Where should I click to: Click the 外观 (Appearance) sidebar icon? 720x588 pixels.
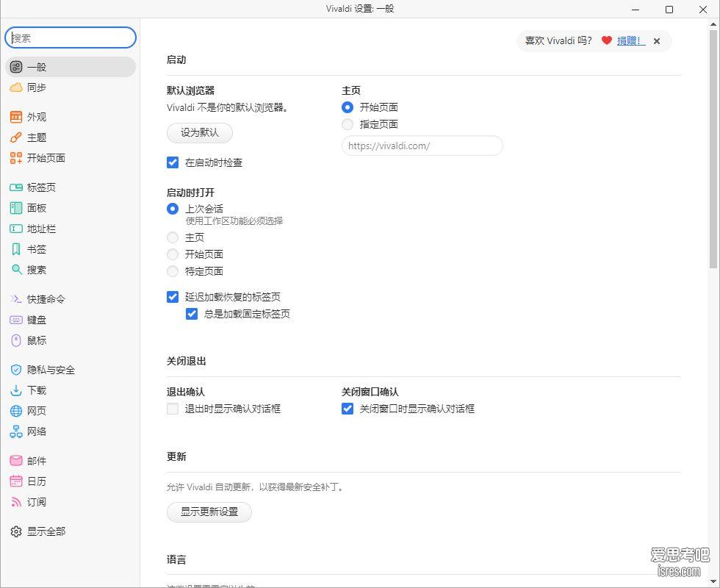(x=16, y=117)
